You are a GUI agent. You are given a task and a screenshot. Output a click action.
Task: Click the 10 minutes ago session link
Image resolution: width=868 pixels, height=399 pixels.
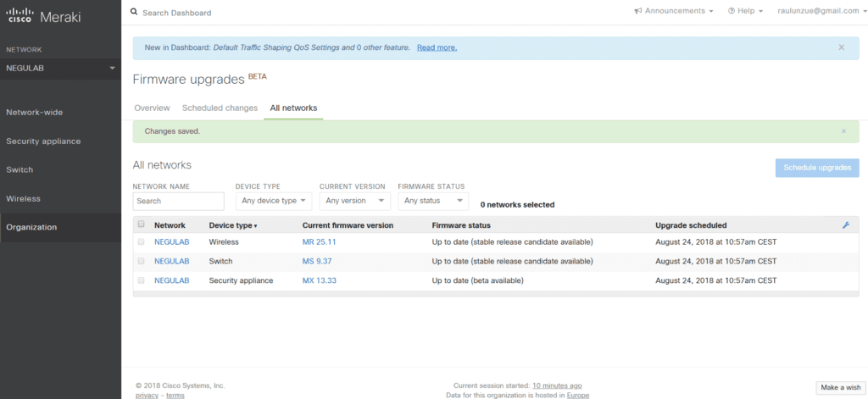[557, 385]
